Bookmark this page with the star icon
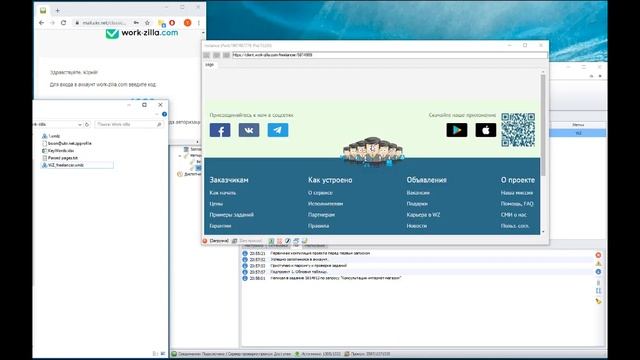This screenshot has width=640, height=360. (x=147, y=23)
